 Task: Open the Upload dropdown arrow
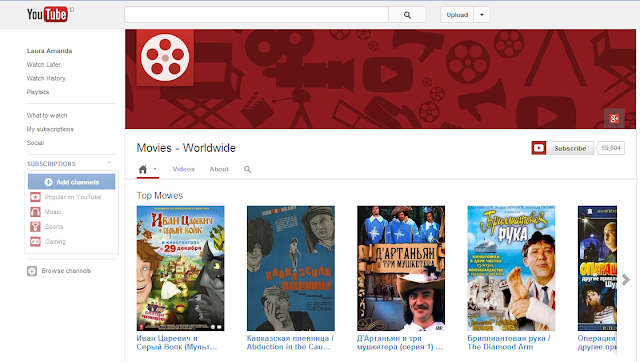482,15
